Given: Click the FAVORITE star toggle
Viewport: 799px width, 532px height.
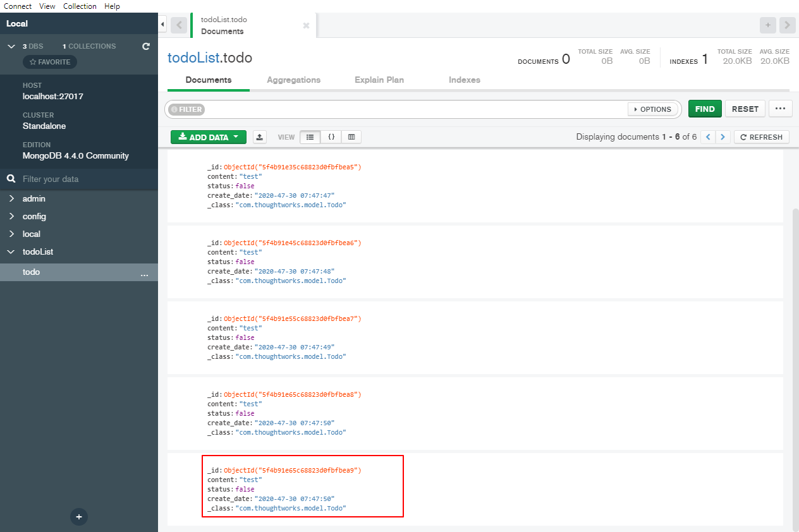Looking at the screenshot, I should click(x=49, y=61).
